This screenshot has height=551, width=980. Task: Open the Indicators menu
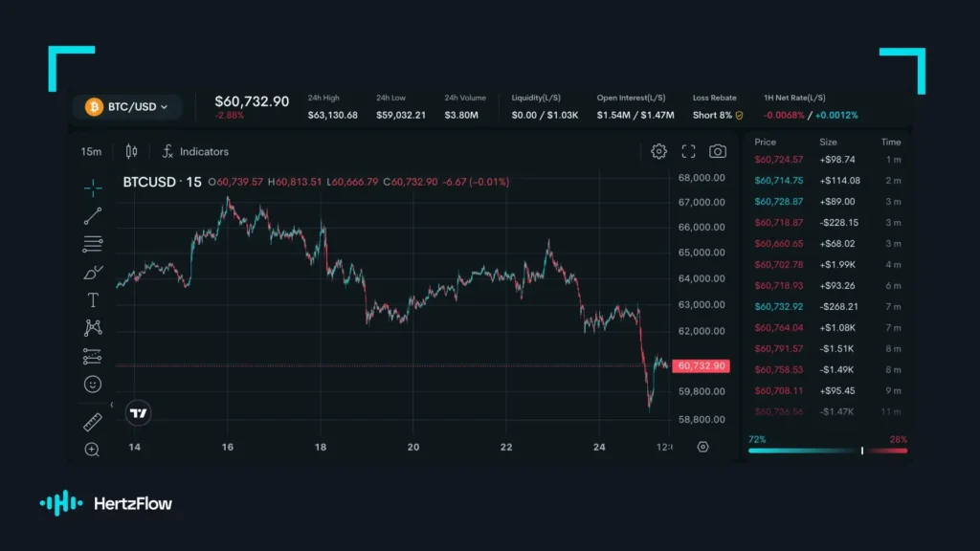point(195,152)
